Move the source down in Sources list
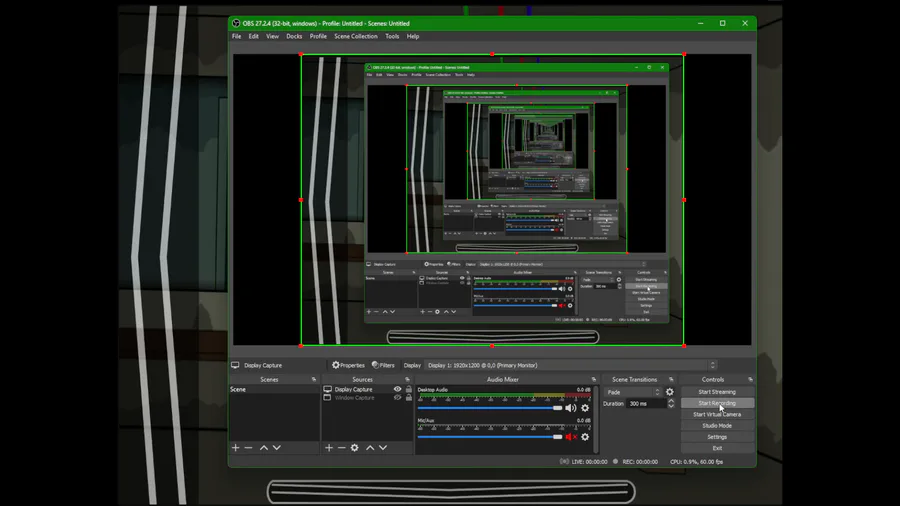This screenshot has height=506, width=900. click(x=383, y=447)
